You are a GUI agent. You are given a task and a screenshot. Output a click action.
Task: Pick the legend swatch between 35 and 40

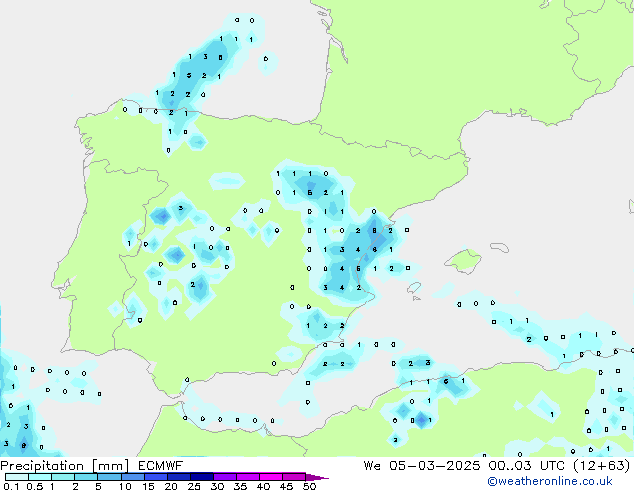tap(248, 477)
